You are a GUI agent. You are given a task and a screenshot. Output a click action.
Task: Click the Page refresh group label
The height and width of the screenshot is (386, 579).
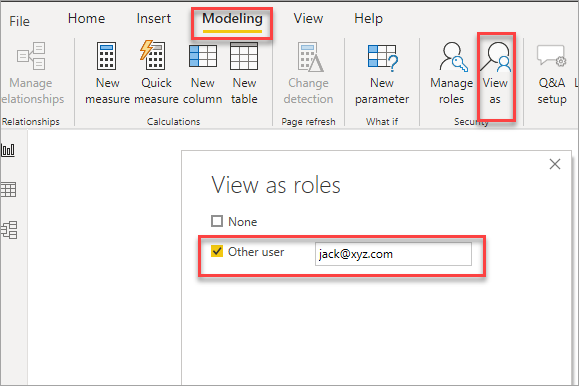coord(308,122)
